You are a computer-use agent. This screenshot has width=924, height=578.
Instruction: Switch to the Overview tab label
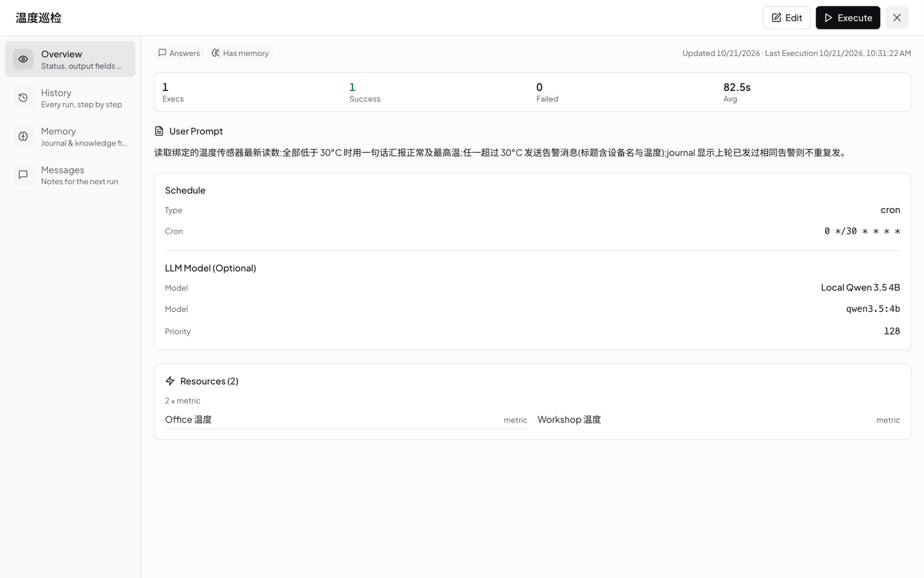coord(62,54)
